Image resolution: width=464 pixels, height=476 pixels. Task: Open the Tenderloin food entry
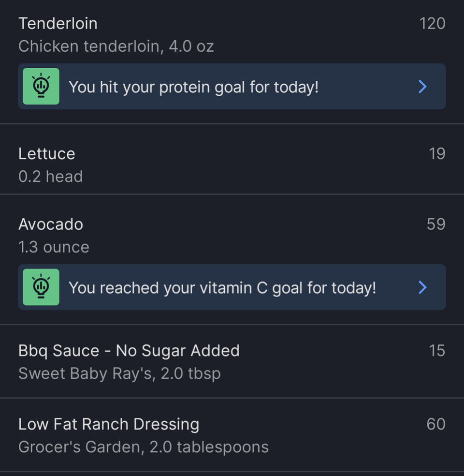pos(232,34)
